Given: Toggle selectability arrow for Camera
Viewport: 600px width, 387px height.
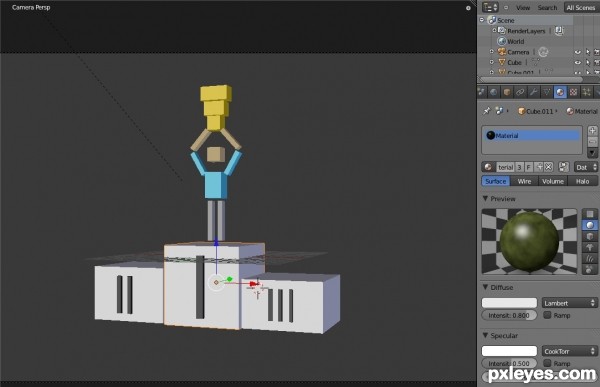Looking at the screenshot, I should 588,52.
